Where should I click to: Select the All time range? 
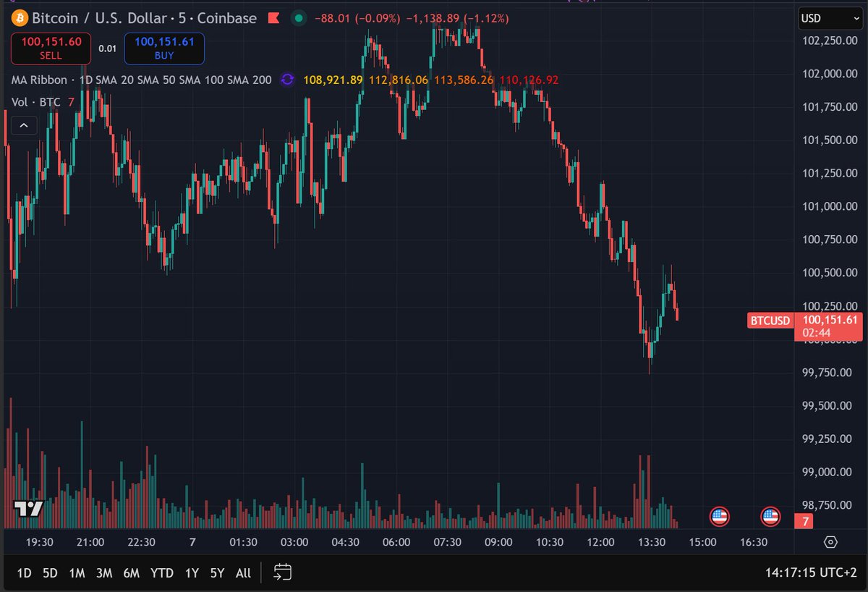coord(243,572)
